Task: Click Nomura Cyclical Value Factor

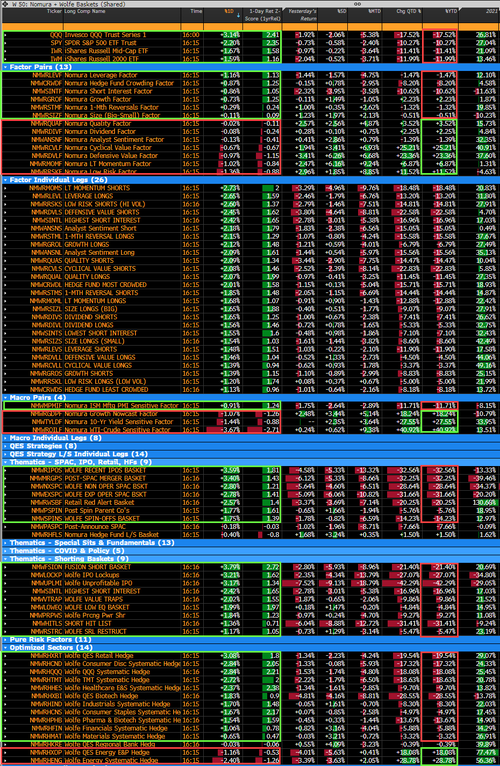Action: pos(250,148)
